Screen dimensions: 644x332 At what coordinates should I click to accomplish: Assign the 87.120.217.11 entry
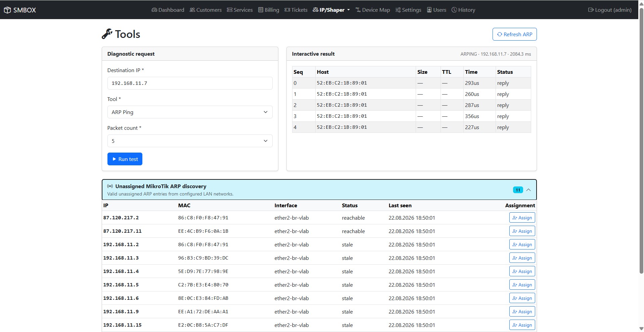[x=522, y=231]
